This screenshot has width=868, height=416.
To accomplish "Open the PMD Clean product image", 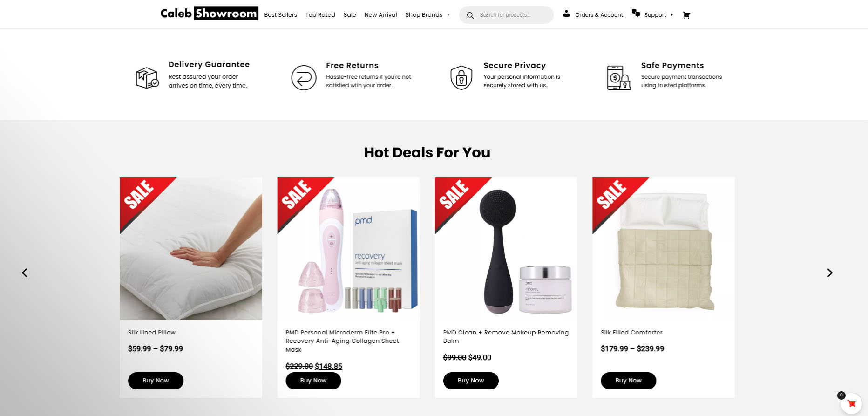I will (506, 249).
